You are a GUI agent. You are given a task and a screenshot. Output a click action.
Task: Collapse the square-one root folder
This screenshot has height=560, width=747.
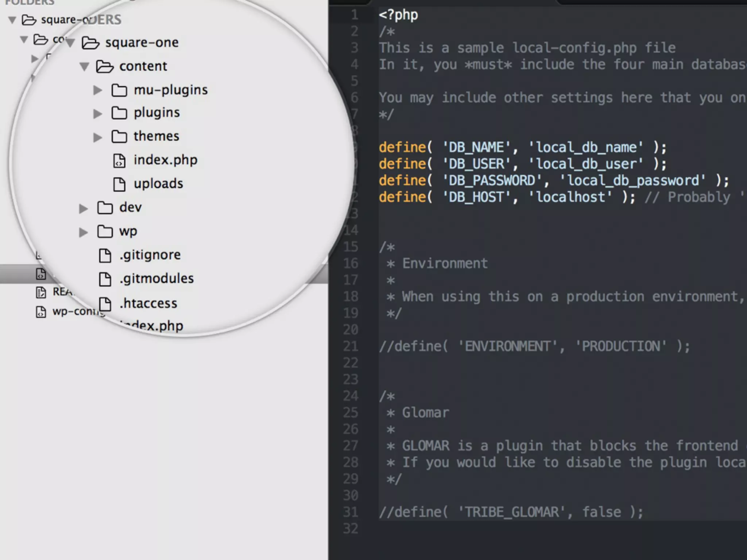pos(70,43)
